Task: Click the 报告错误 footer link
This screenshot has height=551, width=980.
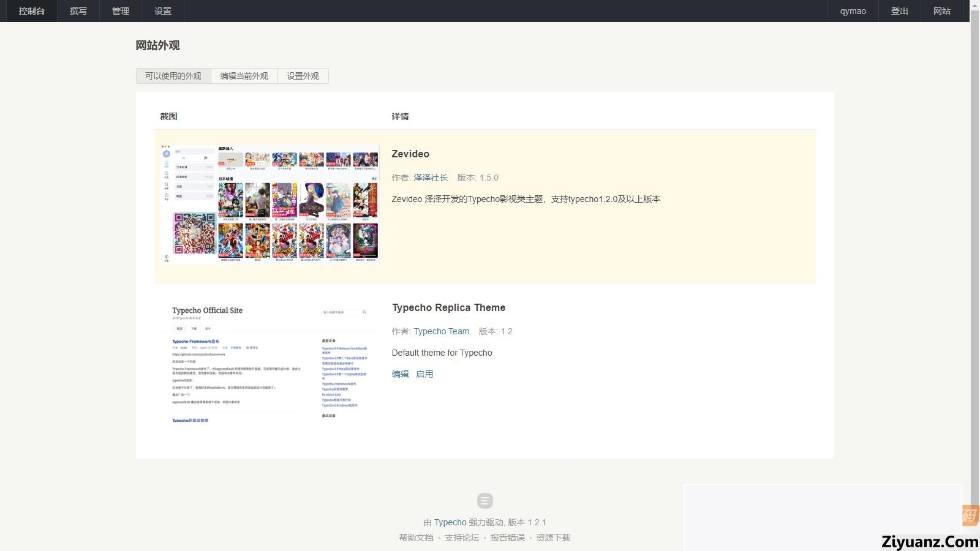Action: pyautogui.click(x=507, y=538)
